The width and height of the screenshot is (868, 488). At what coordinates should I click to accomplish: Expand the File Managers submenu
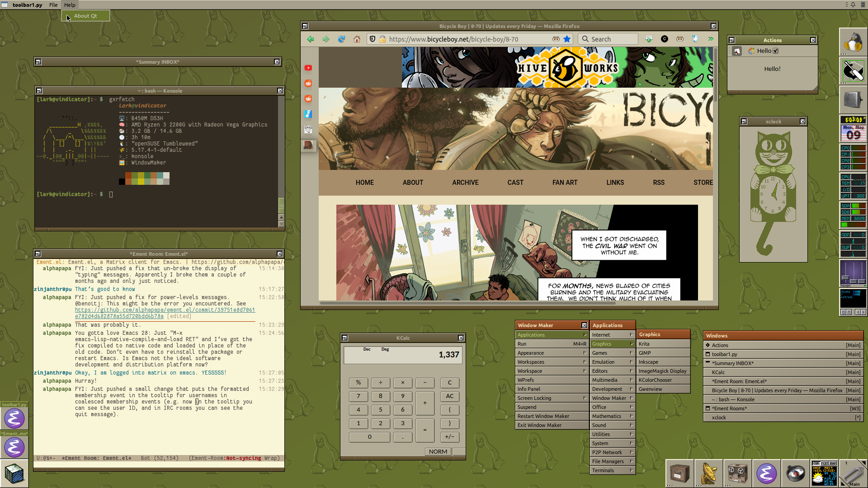(613, 461)
